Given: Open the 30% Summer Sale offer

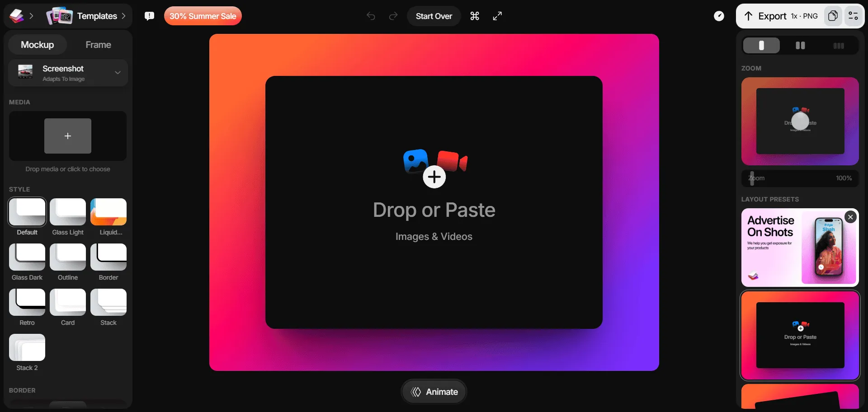Looking at the screenshot, I should [x=203, y=16].
